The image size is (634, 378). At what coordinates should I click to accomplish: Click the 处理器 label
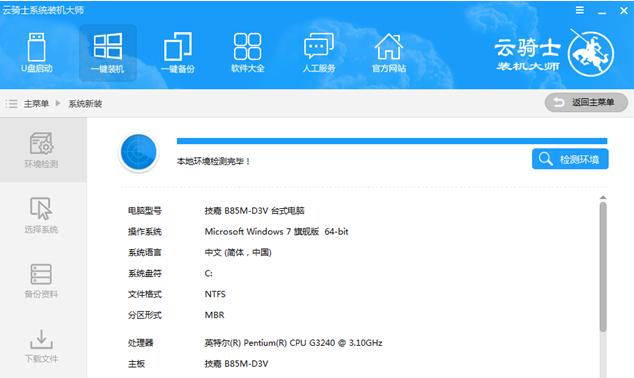tap(140, 343)
